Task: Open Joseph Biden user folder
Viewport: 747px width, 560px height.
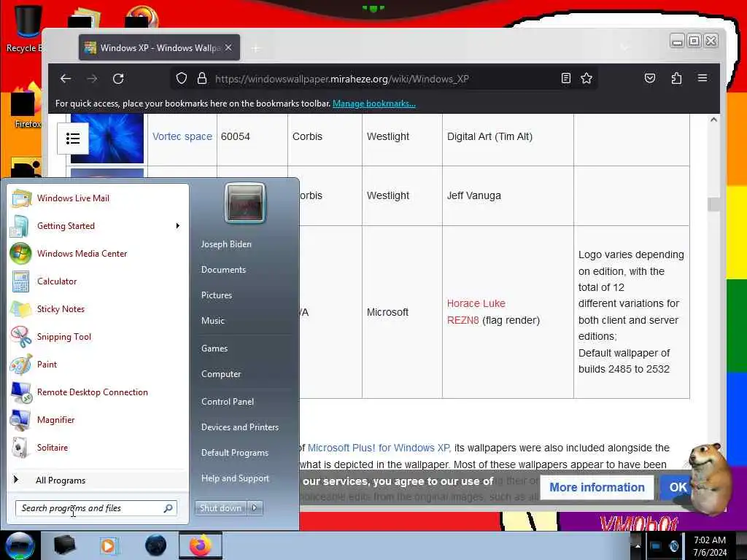Action: [x=226, y=244]
